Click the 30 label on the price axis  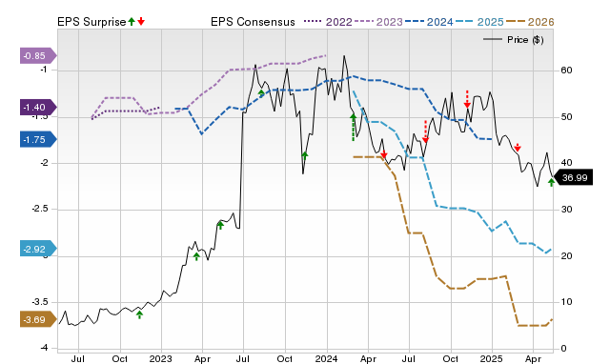tap(566, 210)
